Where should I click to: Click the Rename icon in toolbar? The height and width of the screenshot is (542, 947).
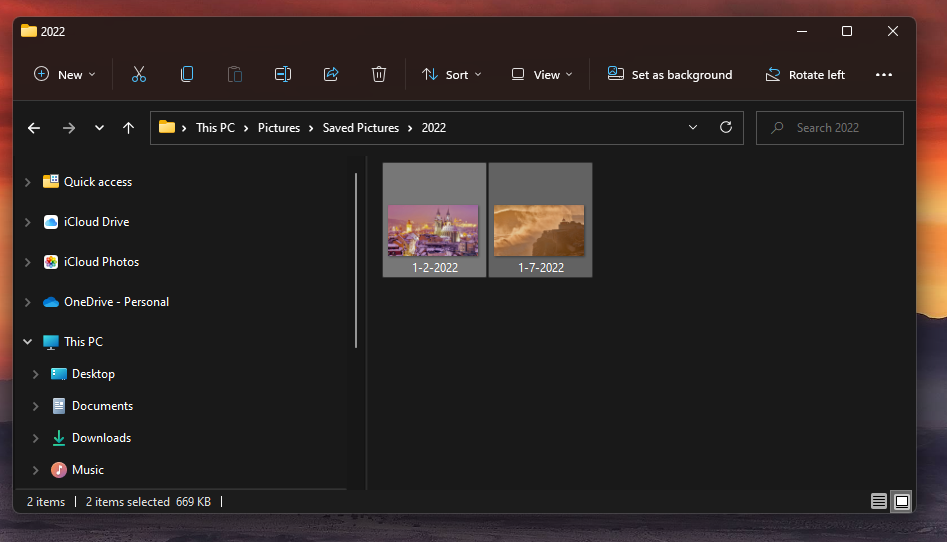[x=283, y=74]
